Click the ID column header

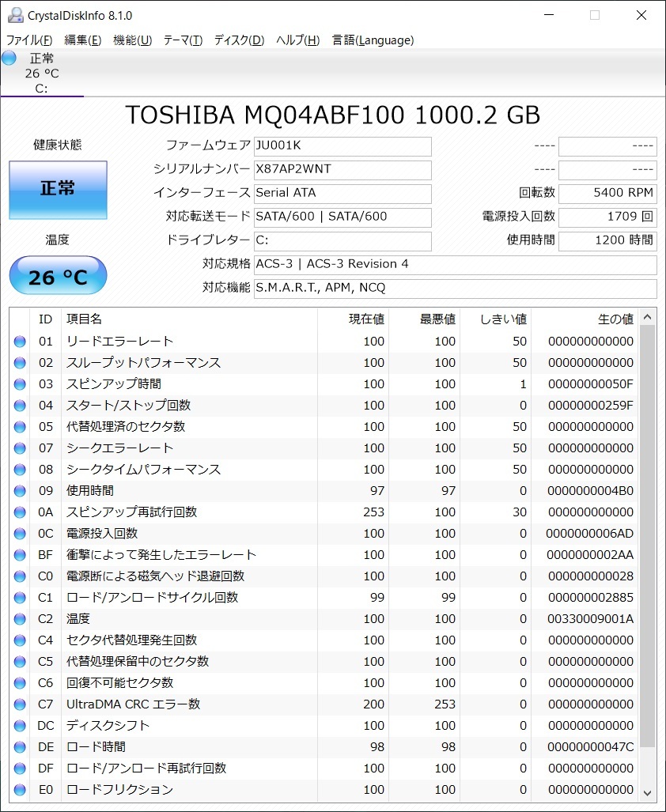click(x=46, y=319)
